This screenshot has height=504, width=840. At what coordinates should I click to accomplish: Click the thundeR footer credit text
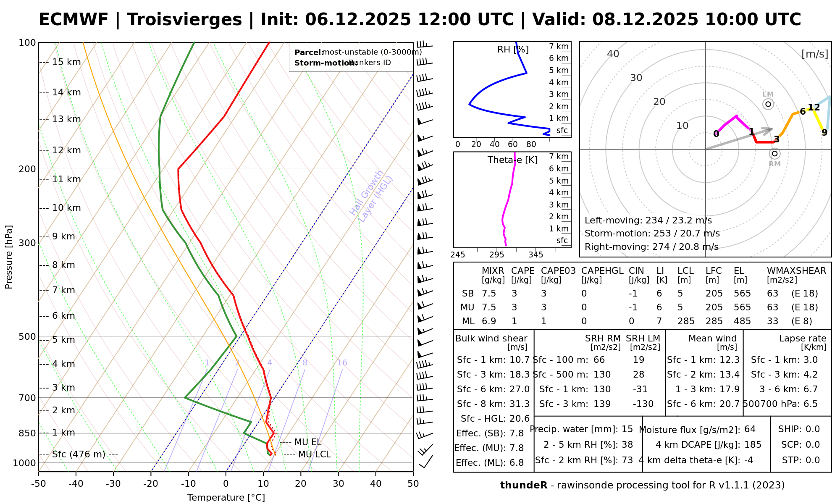point(642,486)
